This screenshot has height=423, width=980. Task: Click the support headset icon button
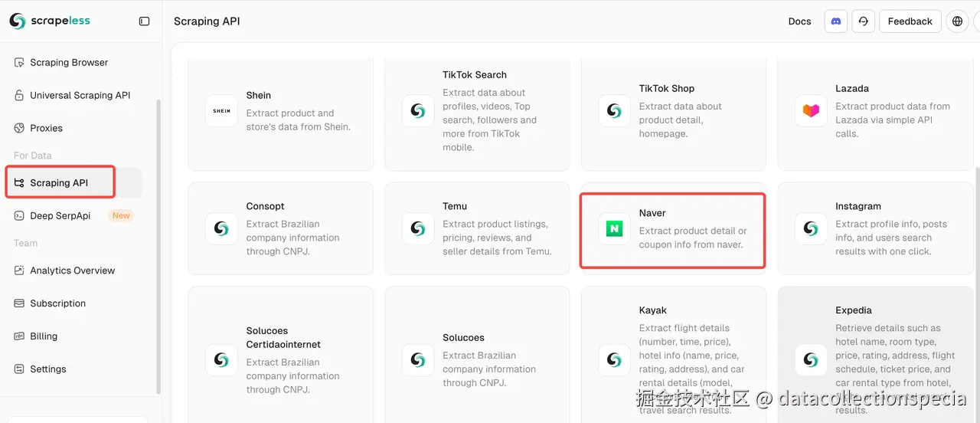click(863, 21)
